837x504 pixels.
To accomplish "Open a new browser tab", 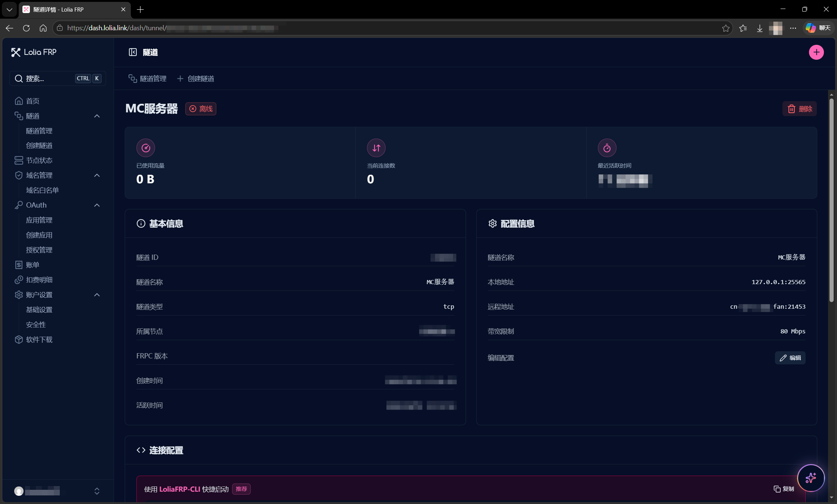I will point(140,9).
